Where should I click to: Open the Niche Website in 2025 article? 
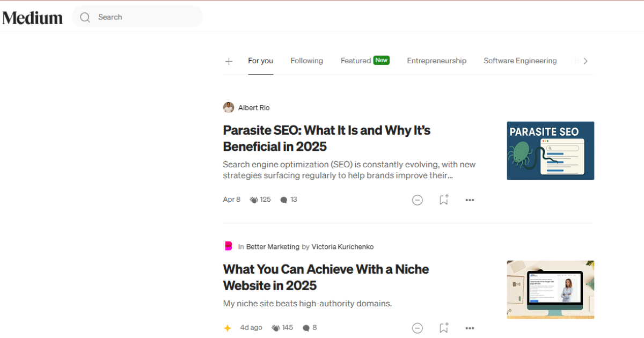(x=326, y=277)
